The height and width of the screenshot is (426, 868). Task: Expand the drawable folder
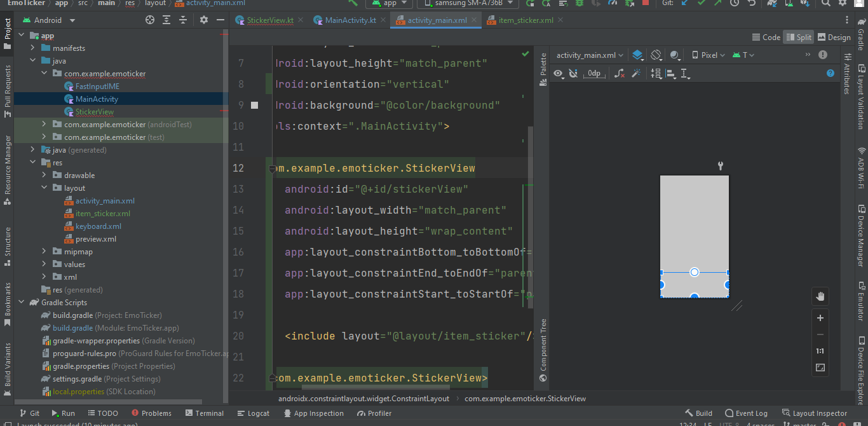pyautogui.click(x=44, y=175)
